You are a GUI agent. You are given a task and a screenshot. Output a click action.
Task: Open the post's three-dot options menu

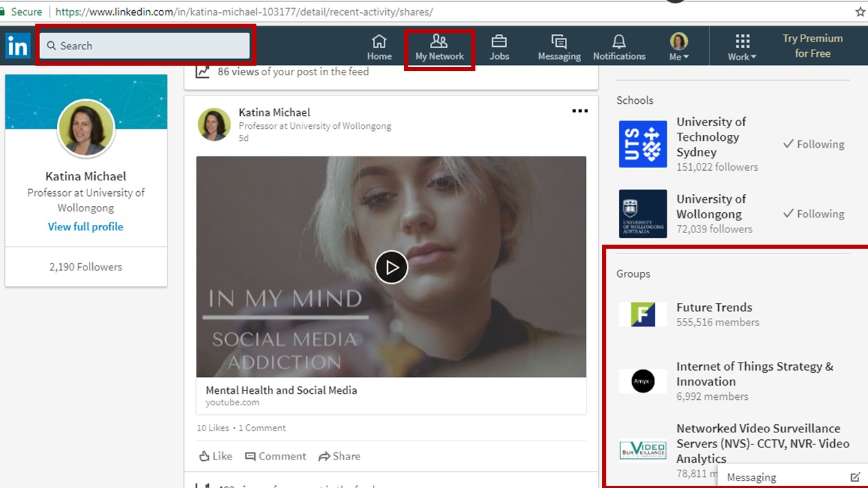580,111
